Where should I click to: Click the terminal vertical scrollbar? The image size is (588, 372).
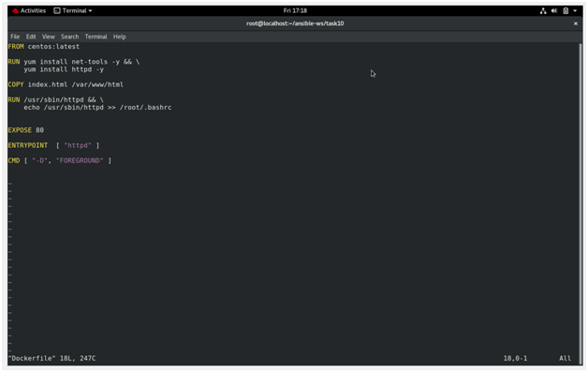(581, 203)
